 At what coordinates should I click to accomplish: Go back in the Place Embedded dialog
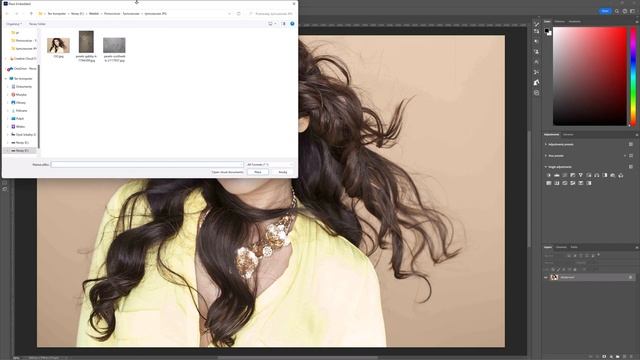point(7,13)
